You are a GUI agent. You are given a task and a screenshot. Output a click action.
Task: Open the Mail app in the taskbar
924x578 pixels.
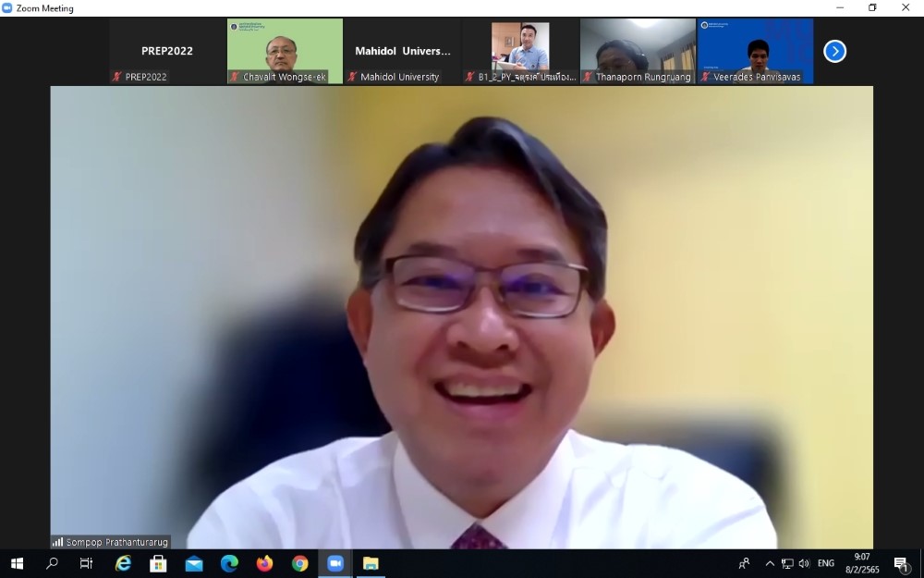click(194, 563)
